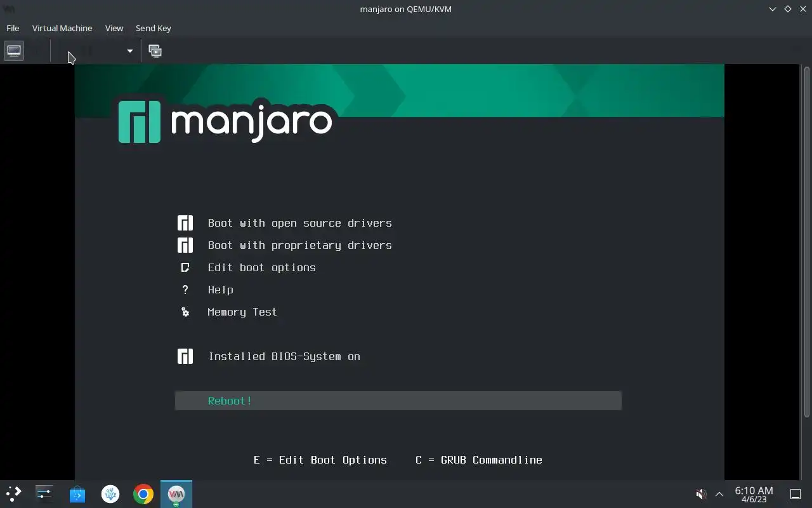The width and height of the screenshot is (812, 508).
Task: Maximize the manjaro on QEMU/KVM window
Action: pos(788,9)
